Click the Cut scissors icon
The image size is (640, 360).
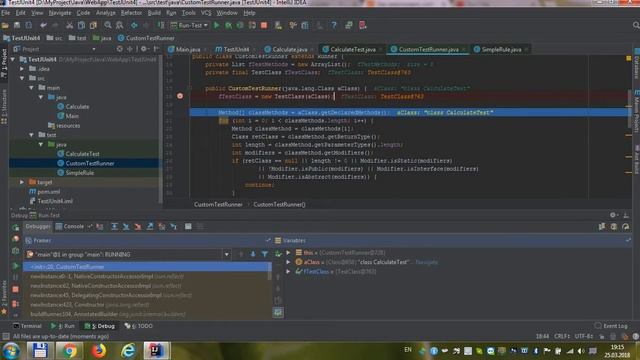tap(70, 25)
